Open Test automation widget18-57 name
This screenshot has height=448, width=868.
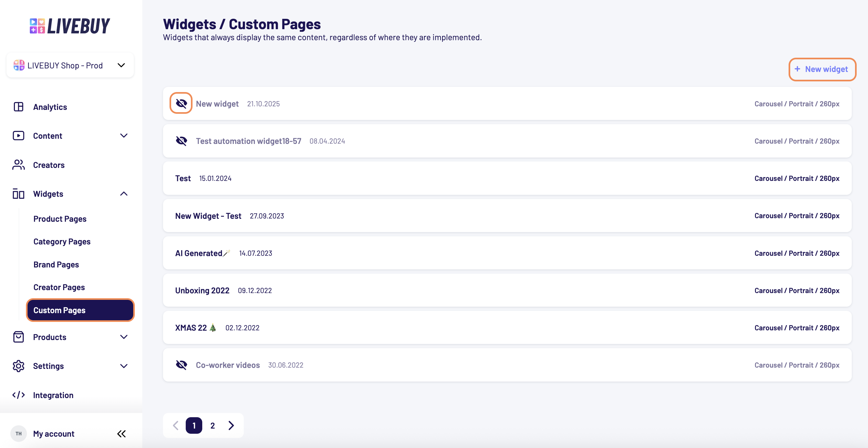point(249,141)
